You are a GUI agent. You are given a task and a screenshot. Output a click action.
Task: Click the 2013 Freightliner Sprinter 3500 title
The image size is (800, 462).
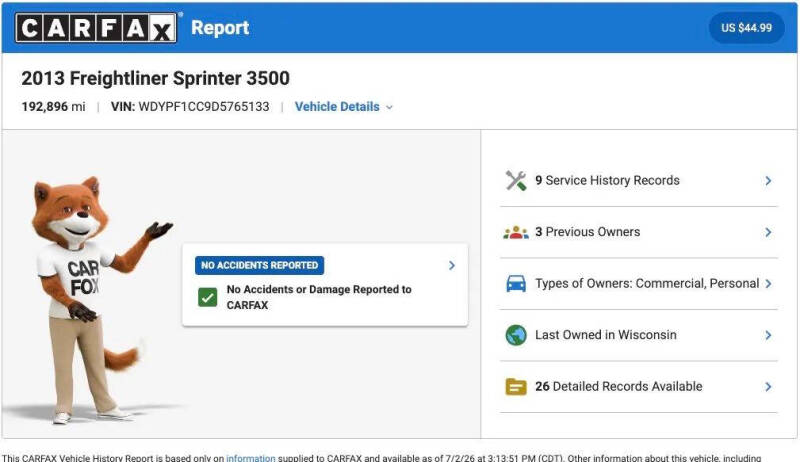(156, 78)
